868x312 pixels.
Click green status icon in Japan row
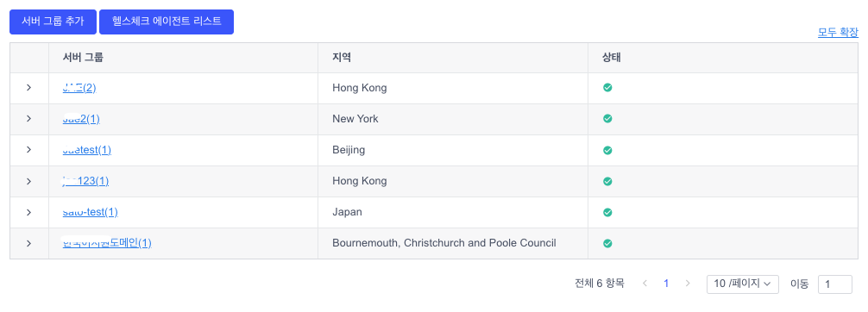coord(607,212)
